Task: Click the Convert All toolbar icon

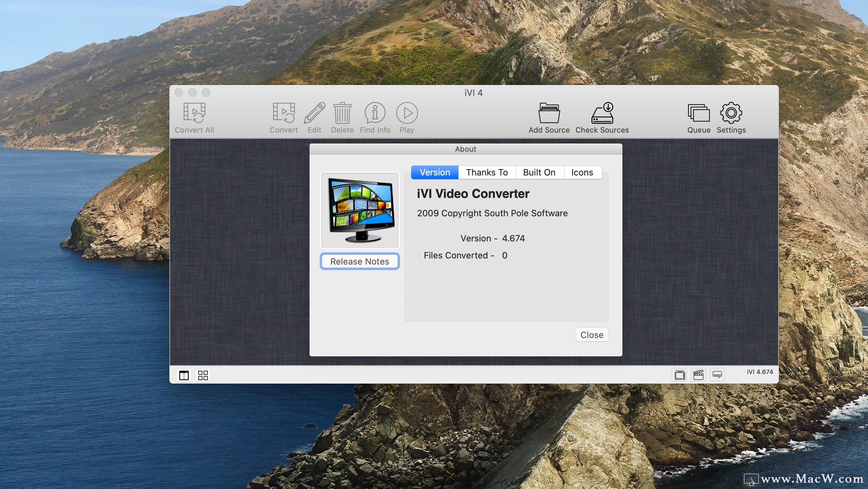Action: [x=194, y=113]
